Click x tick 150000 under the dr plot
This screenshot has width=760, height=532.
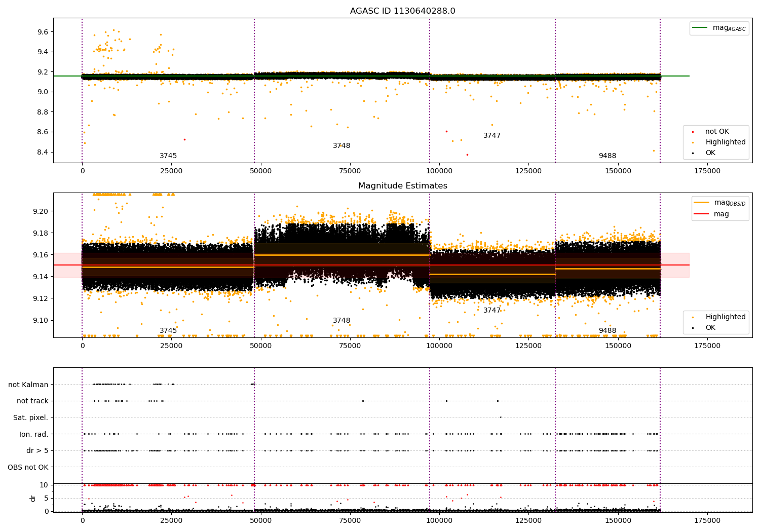[x=618, y=520]
